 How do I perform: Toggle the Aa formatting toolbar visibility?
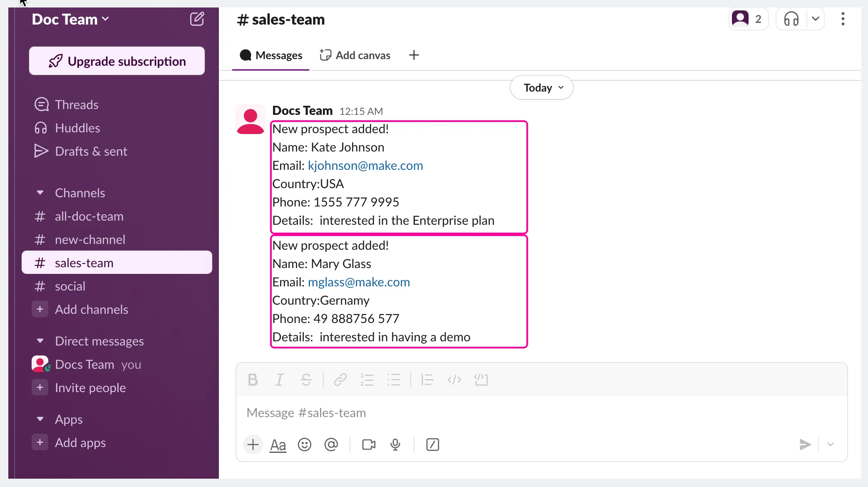[x=278, y=445]
